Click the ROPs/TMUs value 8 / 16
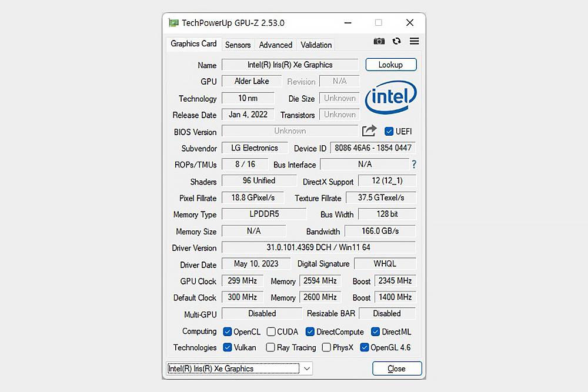 (x=245, y=164)
